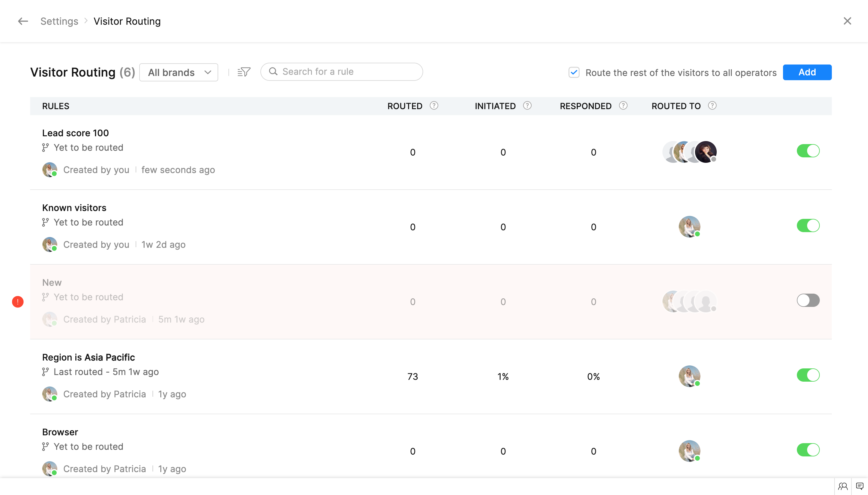Open the chat bubble icon in bottom bar
Screen dimensions: 868x495
point(860,486)
